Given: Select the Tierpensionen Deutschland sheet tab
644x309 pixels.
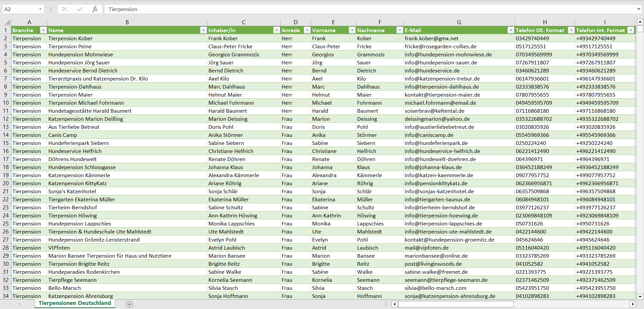Looking at the screenshot, I should (x=75, y=303).
